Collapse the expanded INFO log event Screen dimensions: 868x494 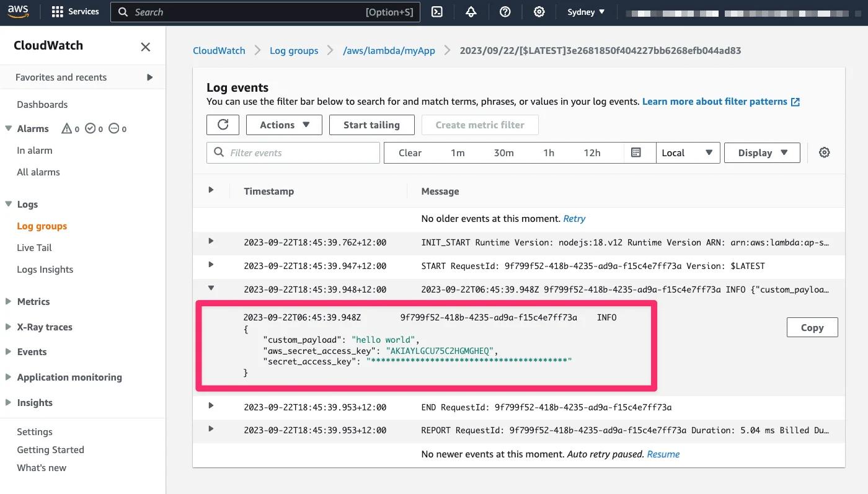[x=211, y=288]
